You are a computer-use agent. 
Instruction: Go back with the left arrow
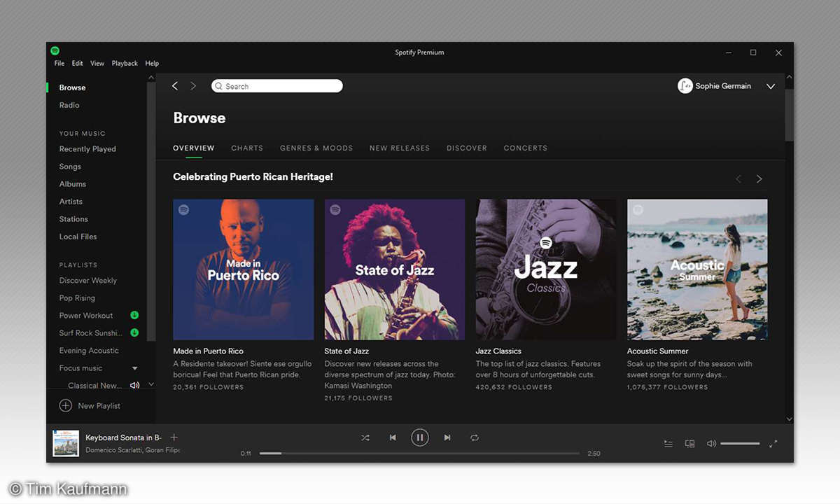(175, 86)
